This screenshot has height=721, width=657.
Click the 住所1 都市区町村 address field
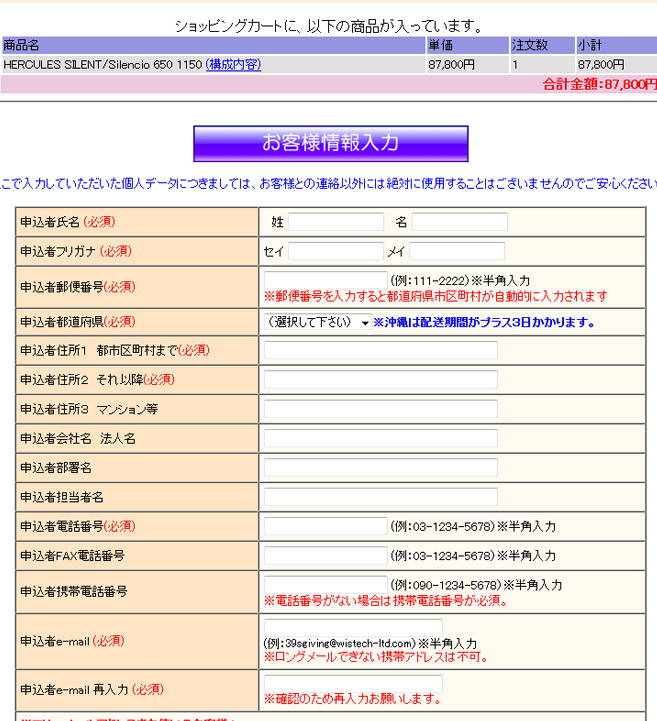click(x=381, y=350)
